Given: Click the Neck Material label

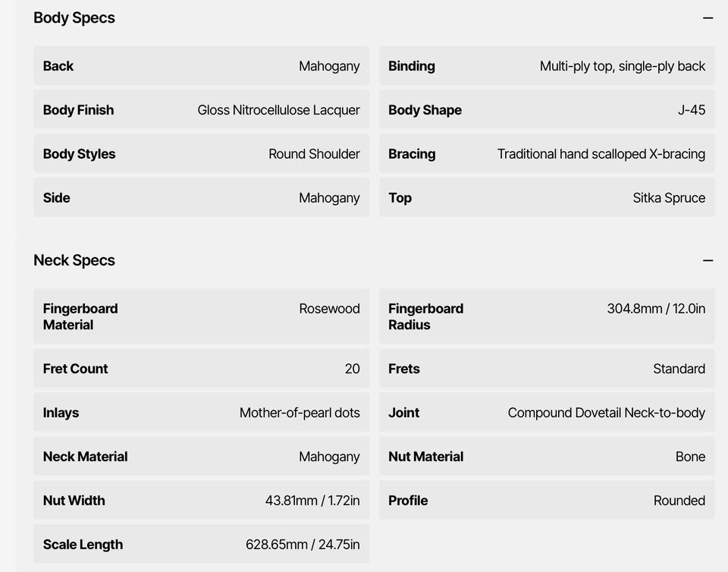Looking at the screenshot, I should [x=85, y=457].
